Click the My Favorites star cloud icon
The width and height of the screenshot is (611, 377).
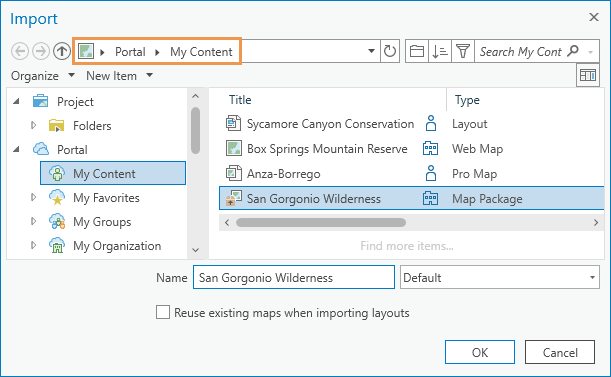[57, 197]
